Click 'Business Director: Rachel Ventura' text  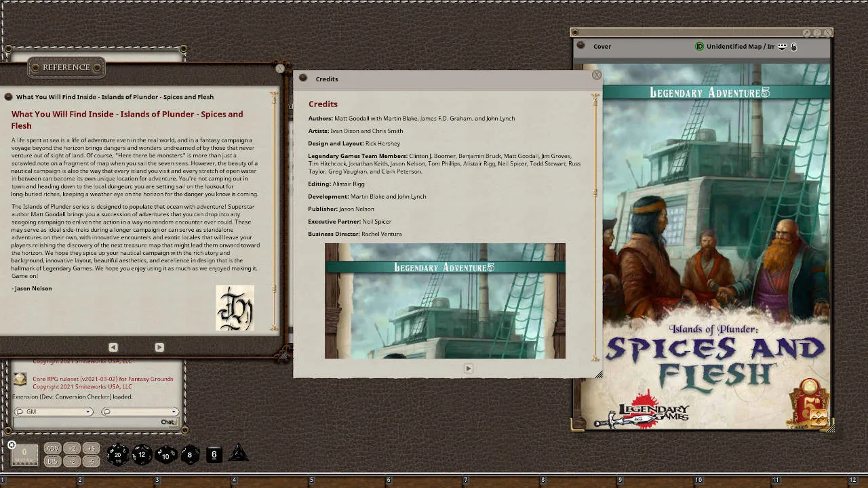pyautogui.click(x=355, y=234)
